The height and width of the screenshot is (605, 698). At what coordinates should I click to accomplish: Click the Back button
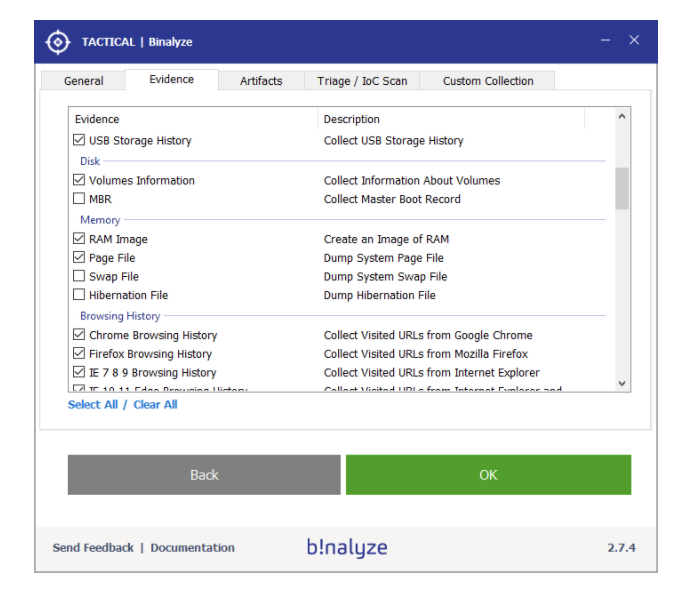[x=204, y=475]
